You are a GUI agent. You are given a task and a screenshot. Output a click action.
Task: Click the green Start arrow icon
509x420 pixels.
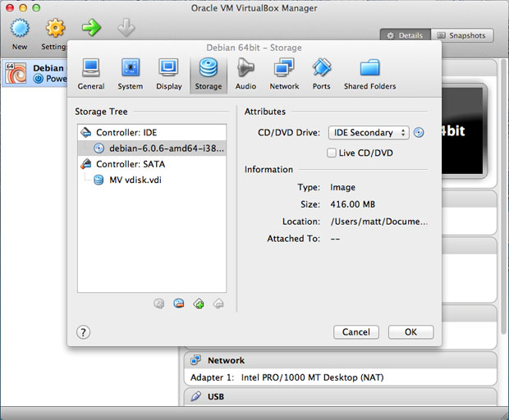tap(91, 28)
